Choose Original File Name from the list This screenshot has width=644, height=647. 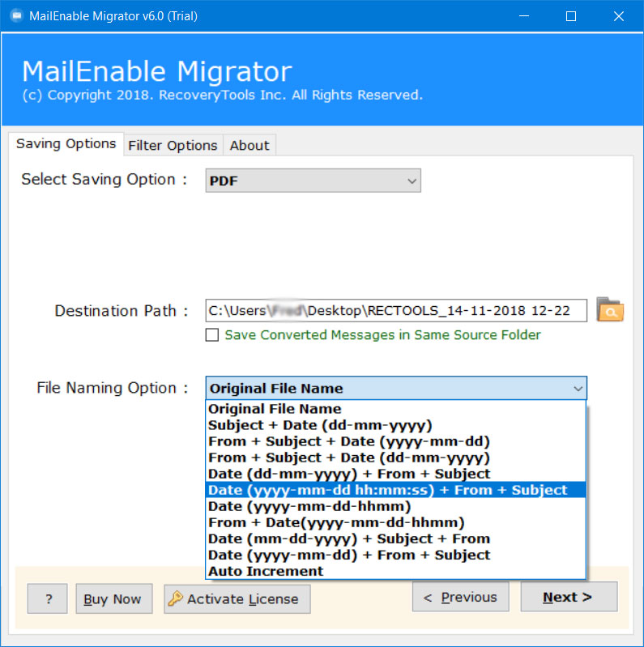[395, 409]
